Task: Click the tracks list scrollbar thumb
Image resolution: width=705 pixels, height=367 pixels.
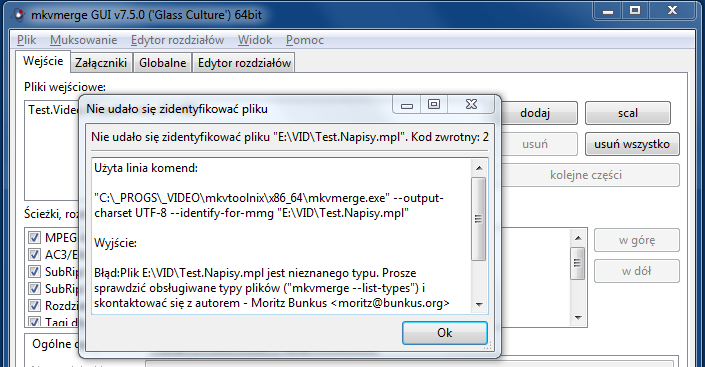Action: click(x=578, y=263)
